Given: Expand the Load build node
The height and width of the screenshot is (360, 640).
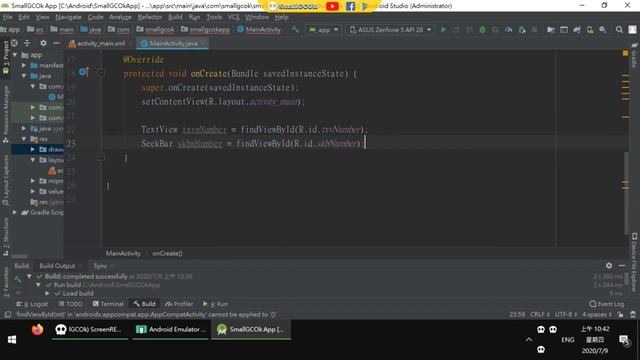Looking at the screenshot, I should click(x=47, y=293).
